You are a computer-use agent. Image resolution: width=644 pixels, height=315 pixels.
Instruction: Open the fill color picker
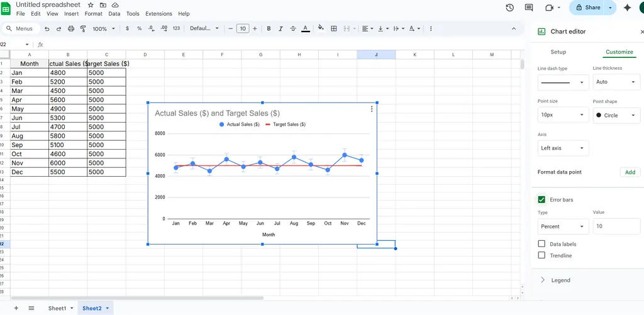click(x=321, y=28)
